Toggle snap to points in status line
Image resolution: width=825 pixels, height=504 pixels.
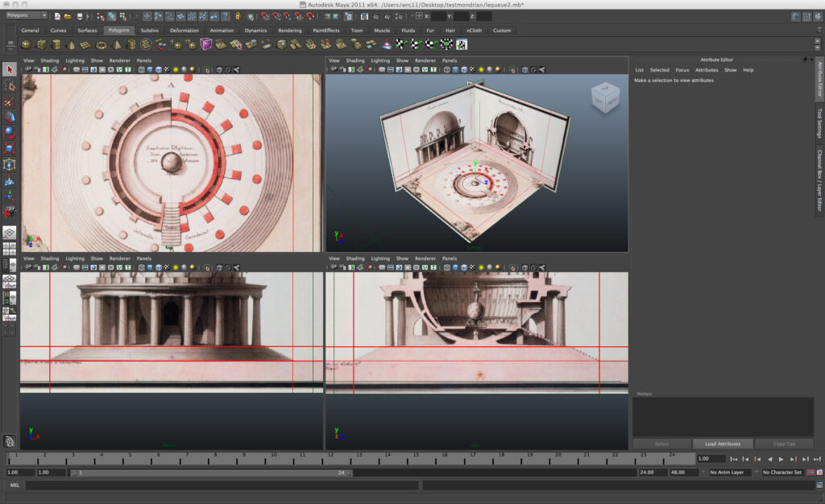click(287, 16)
